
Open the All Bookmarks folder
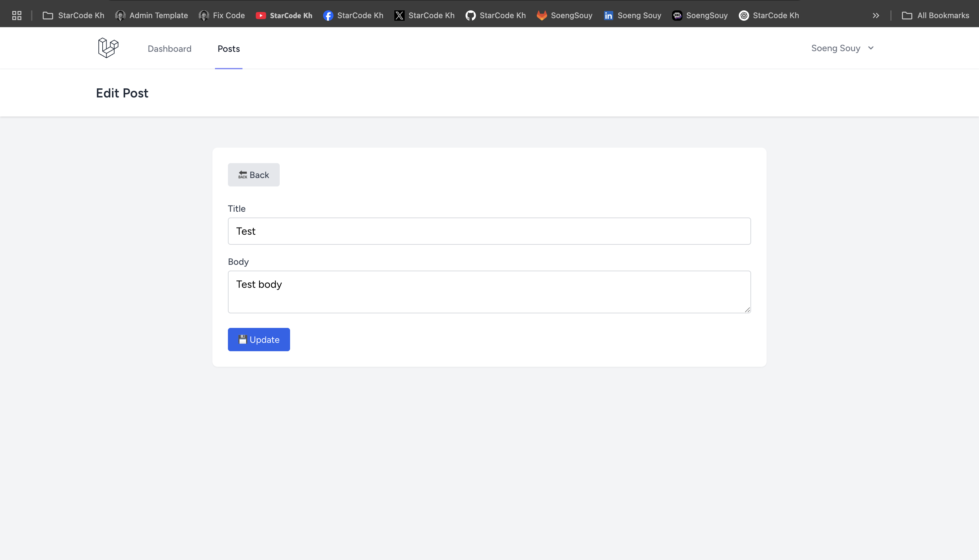point(935,16)
